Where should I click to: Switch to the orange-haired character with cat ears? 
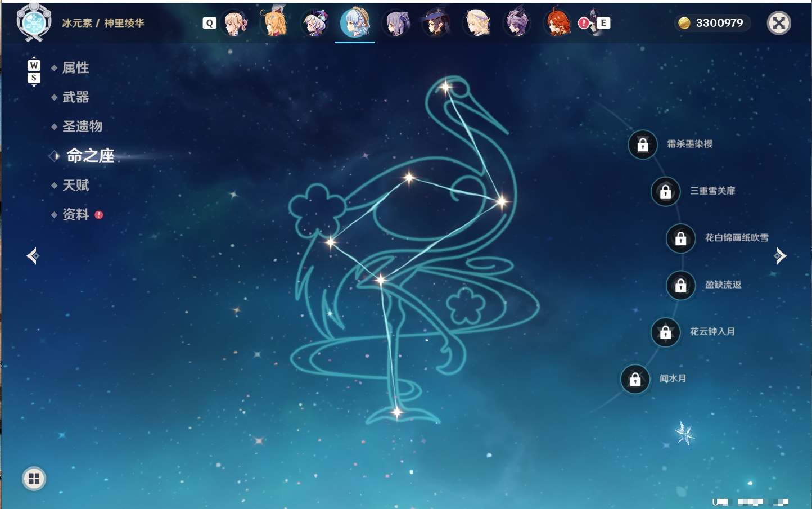pos(274,23)
